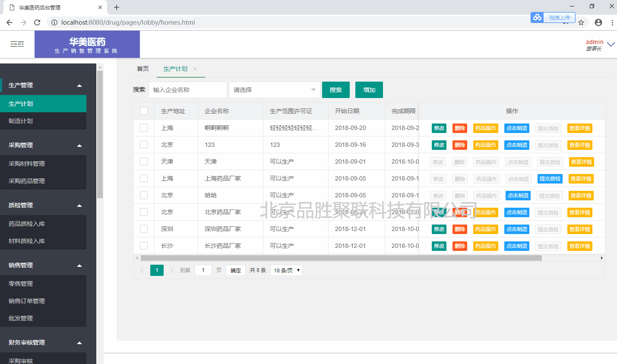Go to the next page arrow in pagination
The image size is (617, 364).
[171, 270]
